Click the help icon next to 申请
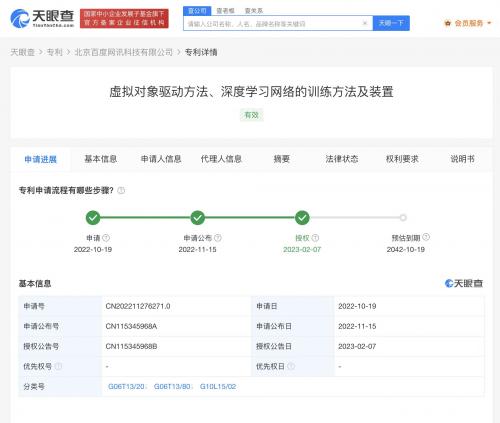Viewport: 500px width, 423px height. tap(106, 238)
